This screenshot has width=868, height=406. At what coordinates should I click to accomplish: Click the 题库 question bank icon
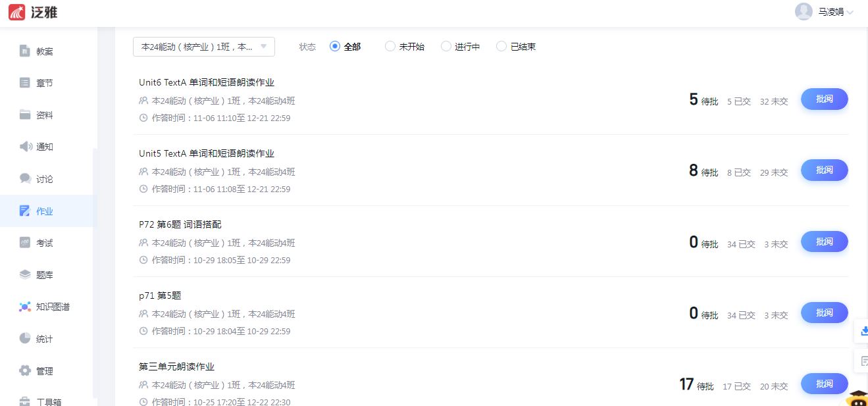(x=25, y=275)
